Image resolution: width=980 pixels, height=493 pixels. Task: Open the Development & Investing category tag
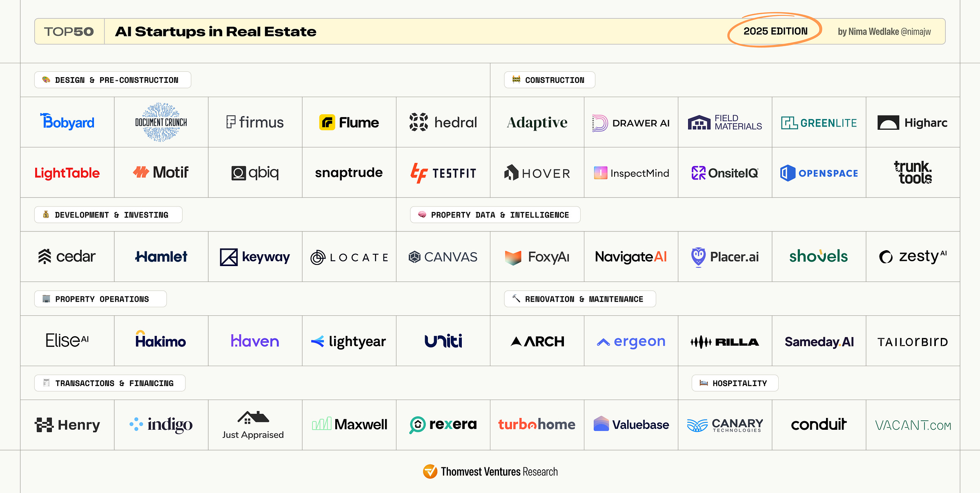[x=108, y=215]
